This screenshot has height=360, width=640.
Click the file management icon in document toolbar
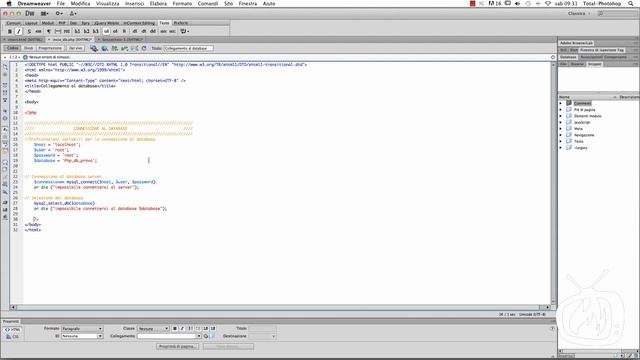pos(94,48)
